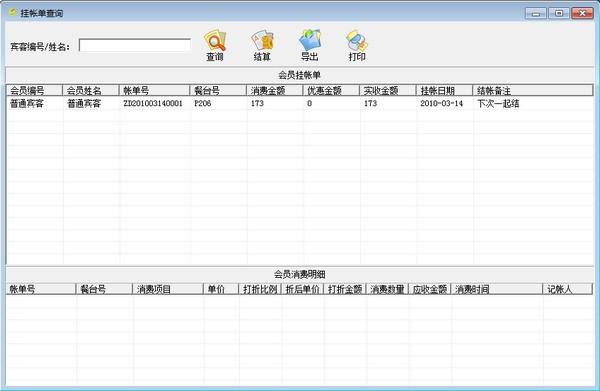600x391 pixels.
Task: Click 消费项目 column header
Action: (x=168, y=289)
